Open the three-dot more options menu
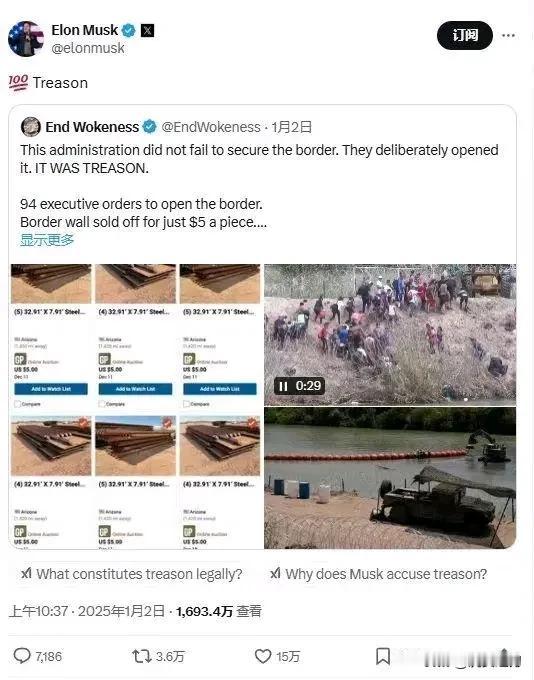534x680 pixels. (x=508, y=36)
